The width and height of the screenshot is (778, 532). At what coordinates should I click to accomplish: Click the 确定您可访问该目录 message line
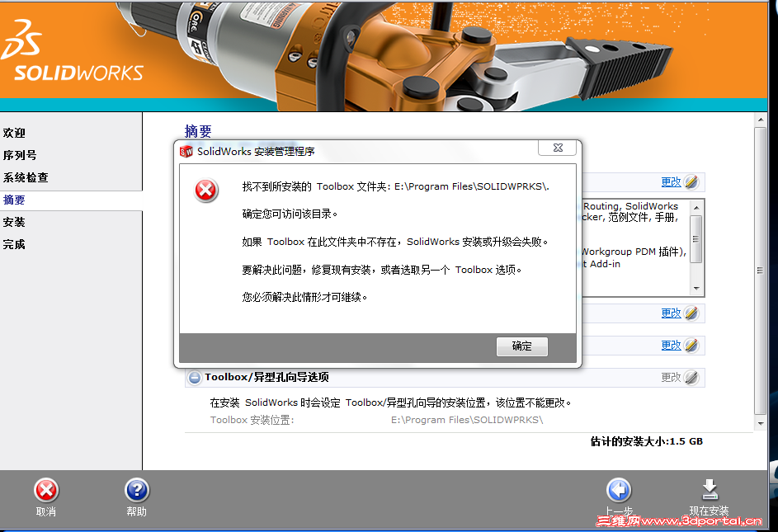point(290,214)
